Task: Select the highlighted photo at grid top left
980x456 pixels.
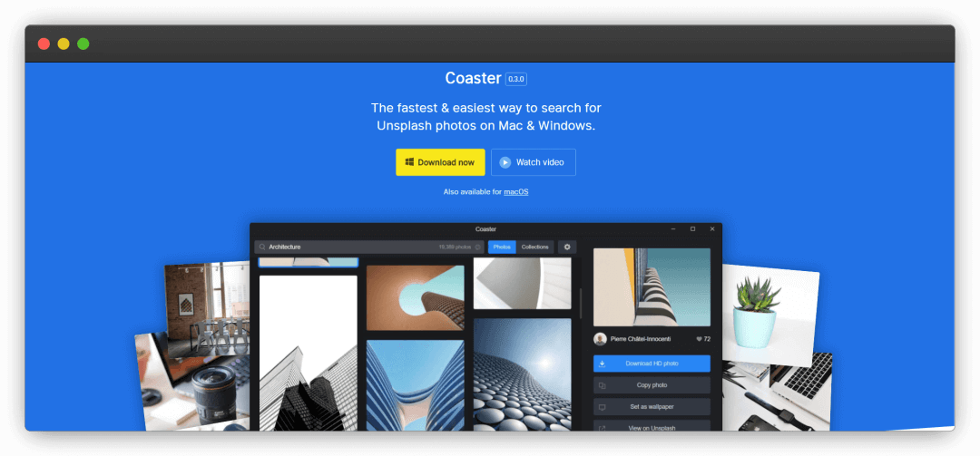Action: [x=309, y=262]
